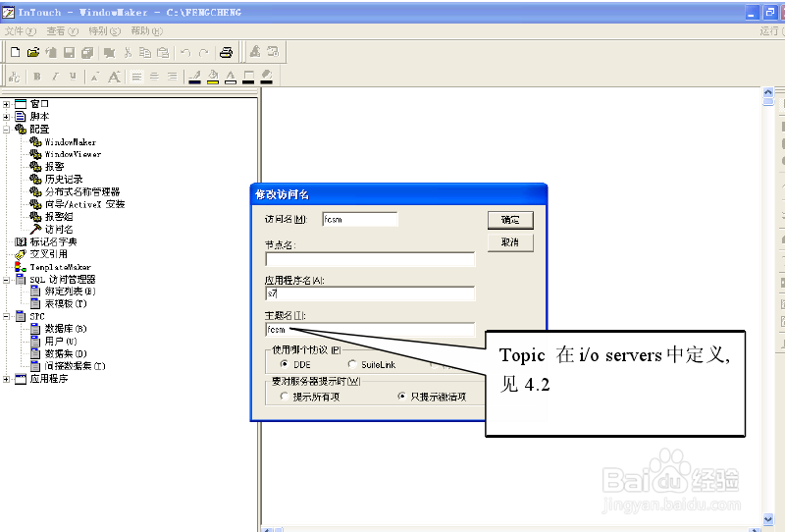
Task: Click the vertical scrollbar down arrow
Action: pyautogui.click(x=768, y=519)
